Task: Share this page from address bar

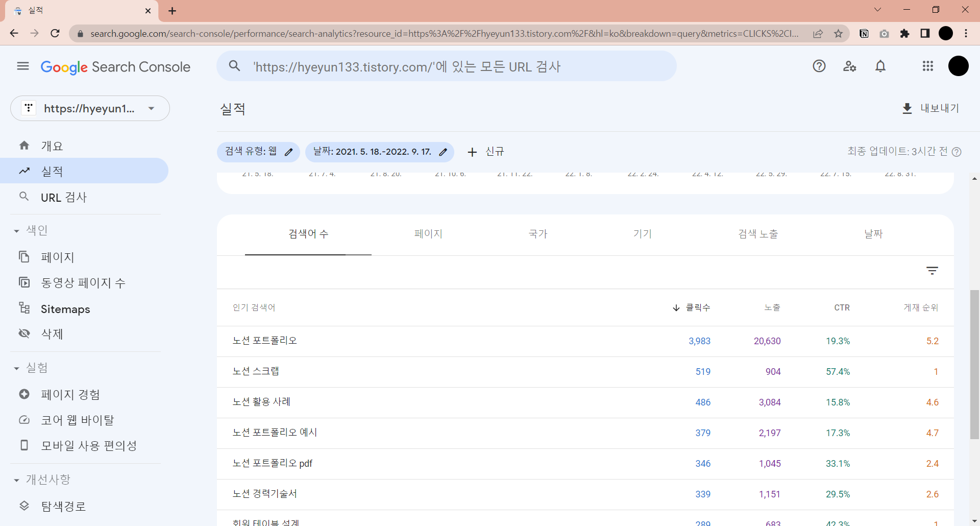Action: click(x=818, y=33)
